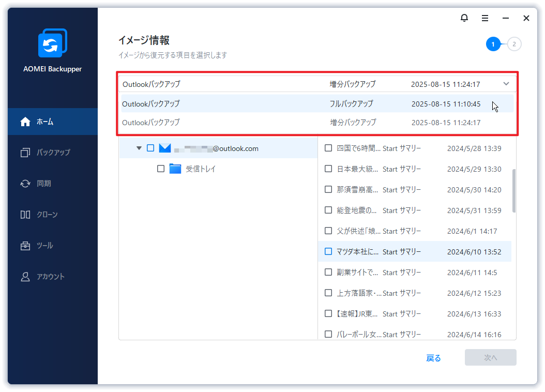
Task: Check the 能登地震の... email checkbox
Action: [x=328, y=210]
